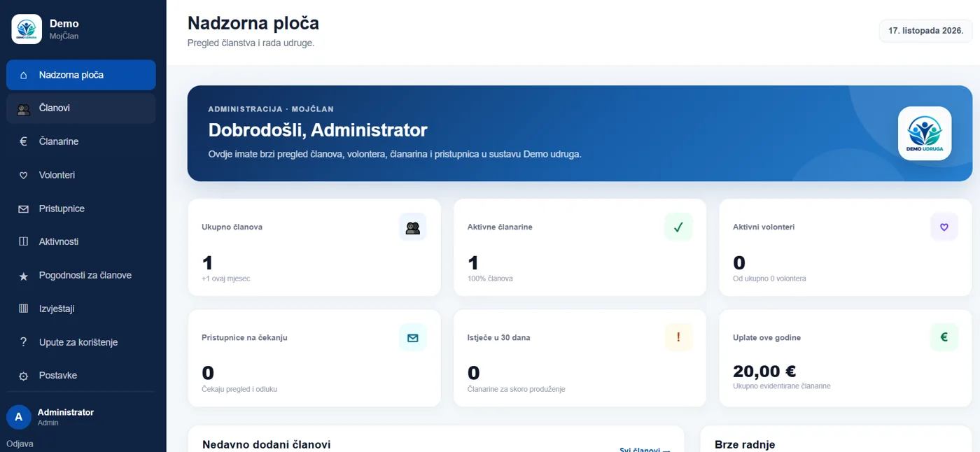Click the gear icon beside Postavke
The width and height of the screenshot is (980, 452).
click(x=24, y=376)
